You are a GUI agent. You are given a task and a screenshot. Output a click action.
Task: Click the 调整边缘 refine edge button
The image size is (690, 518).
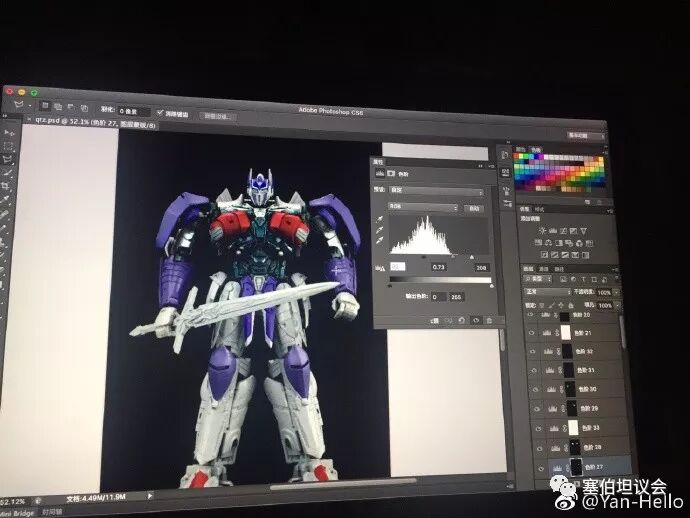[217, 116]
